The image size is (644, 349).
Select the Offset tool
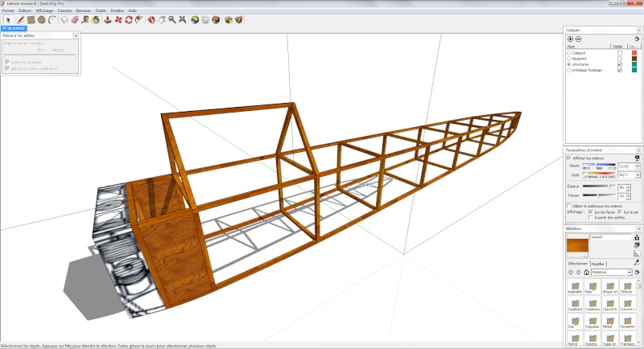[x=139, y=19]
